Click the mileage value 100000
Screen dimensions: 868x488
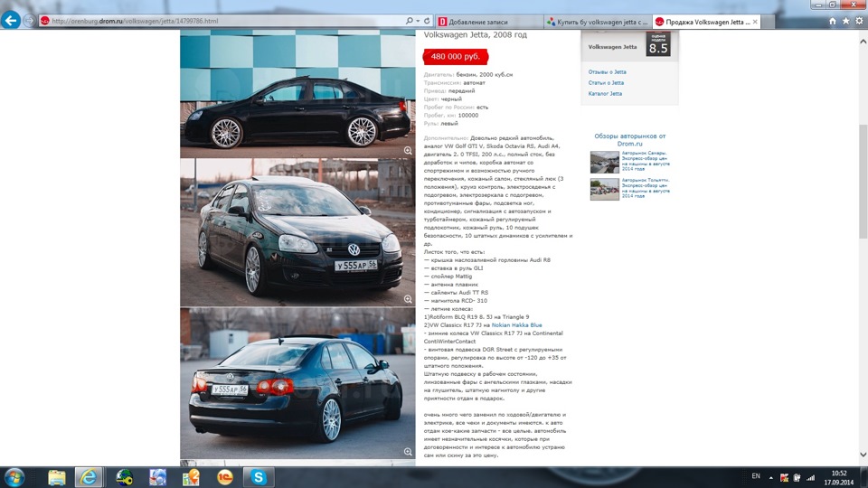pos(467,115)
